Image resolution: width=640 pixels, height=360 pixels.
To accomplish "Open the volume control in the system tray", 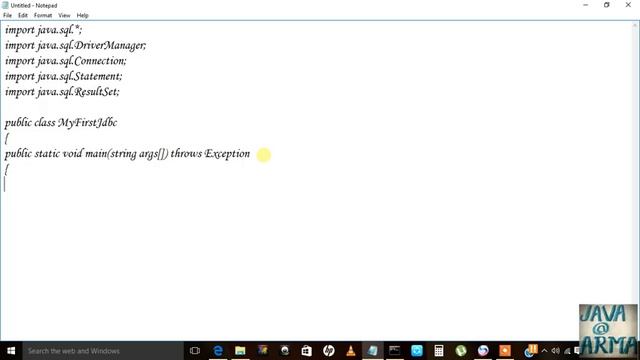I will pos(556,351).
